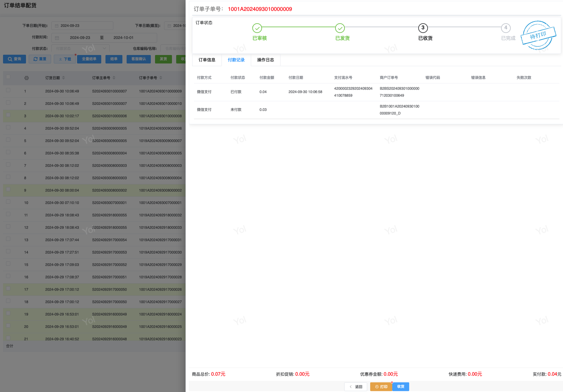Sort by 订单主单号 column arrows
This screenshot has height=392, width=563.
114,78
